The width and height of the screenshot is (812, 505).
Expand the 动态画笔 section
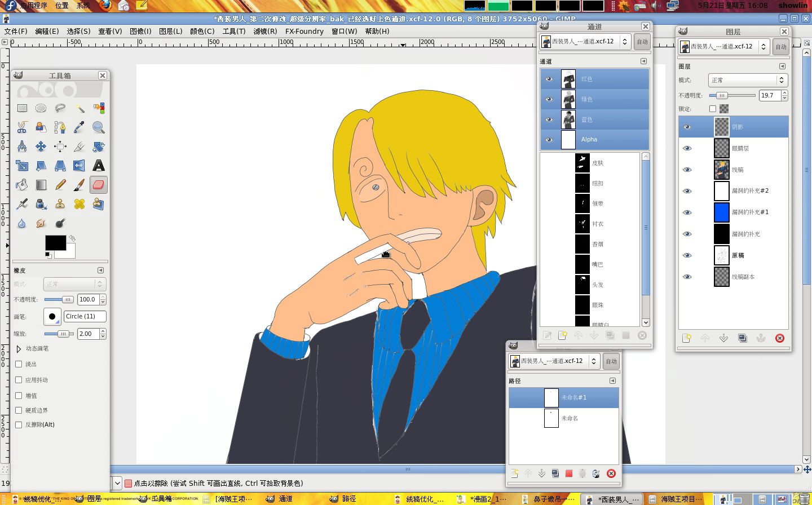coord(19,349)
